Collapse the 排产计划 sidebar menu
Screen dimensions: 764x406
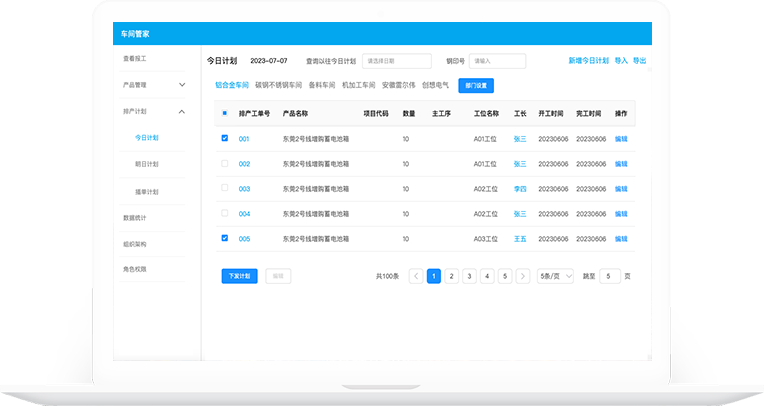click(x=181, y=111)
